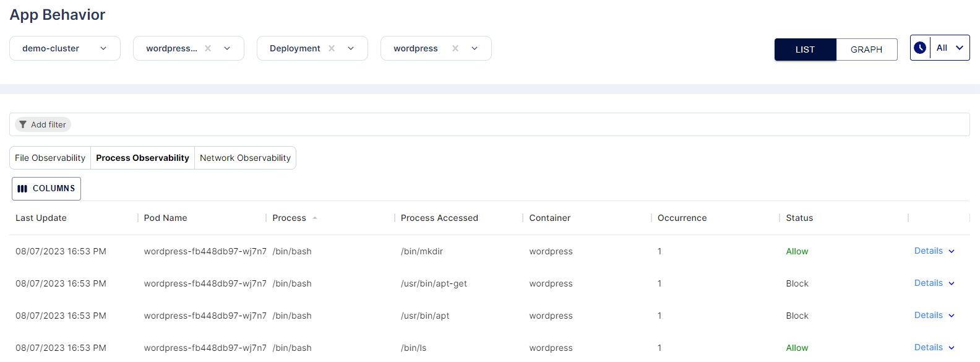Sort by Occurrence column header
This screenshot has height=362, width=980.
(x=682, y=218)
